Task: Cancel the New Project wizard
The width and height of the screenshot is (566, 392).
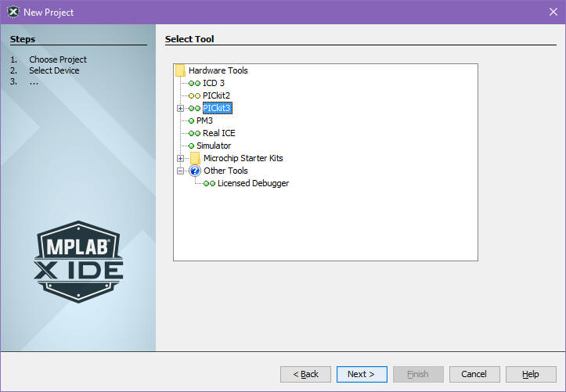Action: (x=474, y=374)
